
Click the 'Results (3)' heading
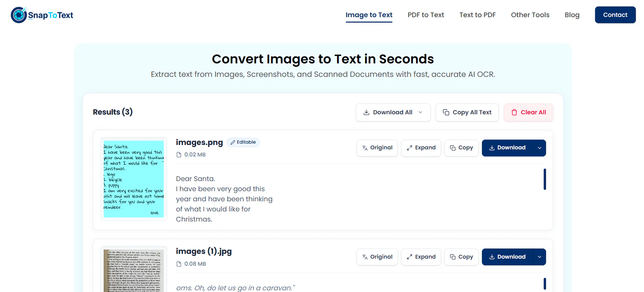(113, 112)
